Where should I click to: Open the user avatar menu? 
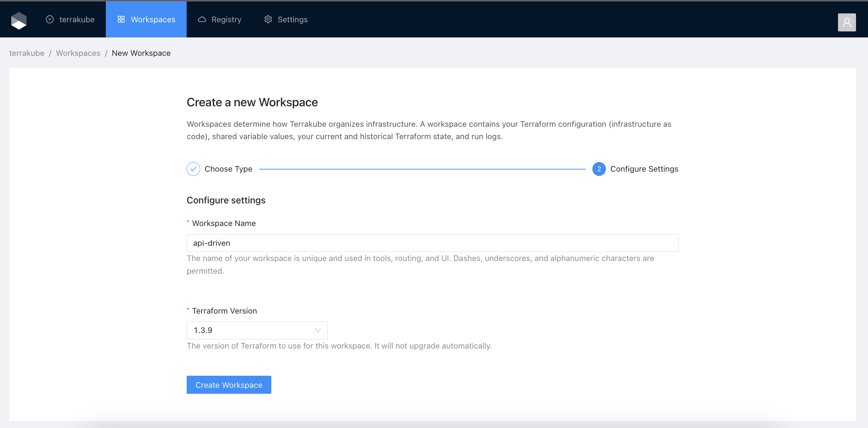tap(846, 22)
